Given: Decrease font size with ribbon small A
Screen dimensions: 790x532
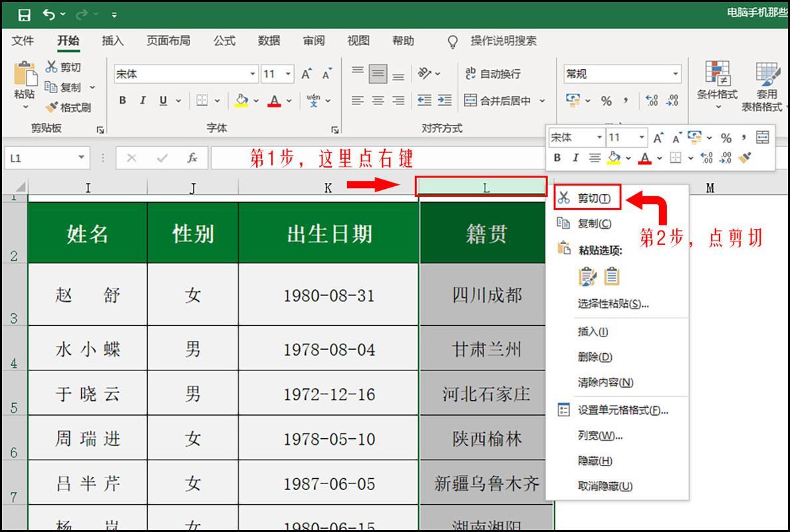Looking at the screenshot, I should (x=327, y=74).
